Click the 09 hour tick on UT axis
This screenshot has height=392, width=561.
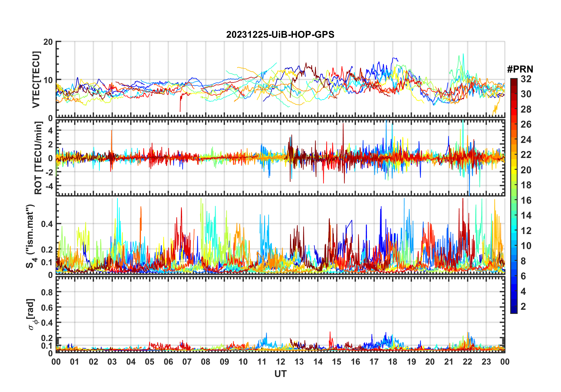point(224,362)
